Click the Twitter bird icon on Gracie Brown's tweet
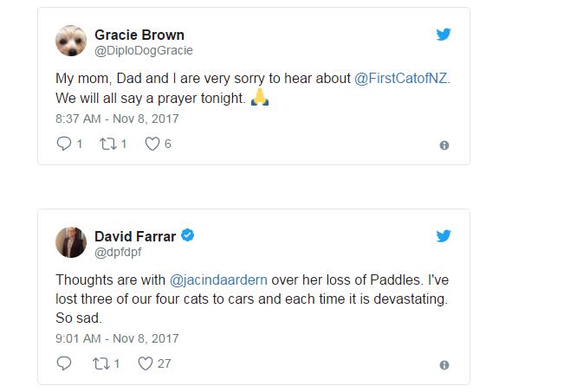This screenshot has width=583, height=392. click(444, 35)
